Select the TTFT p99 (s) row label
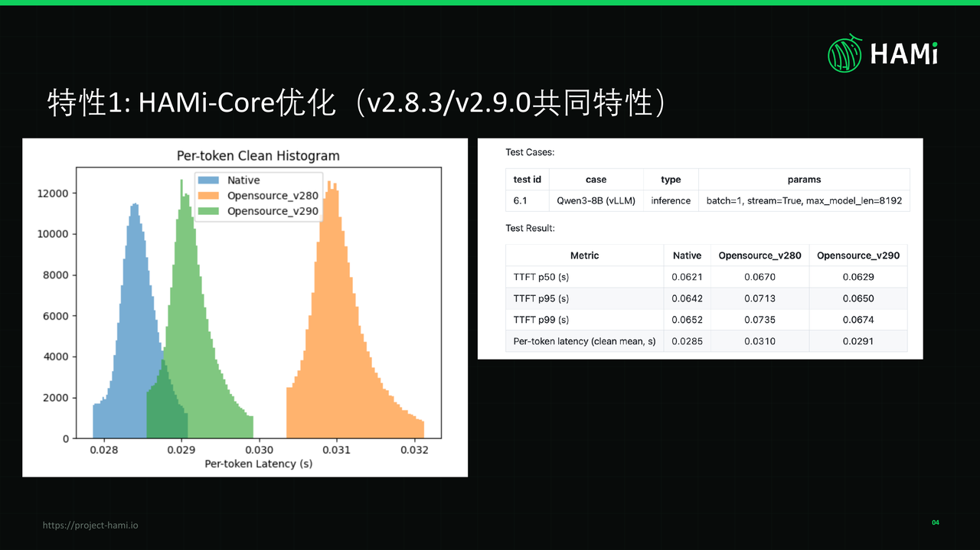The width and height of the screenshot is (980, 550). point(541,320)
